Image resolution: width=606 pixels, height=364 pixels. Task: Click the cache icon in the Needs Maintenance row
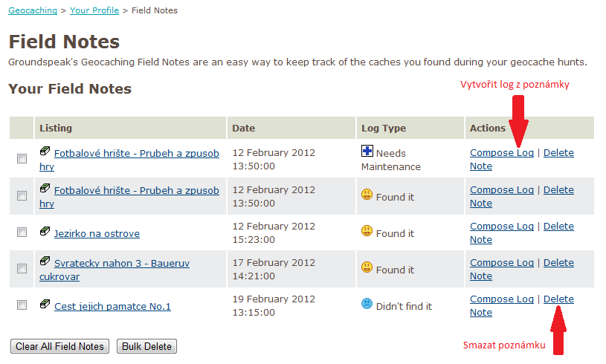tap(45, 152)
